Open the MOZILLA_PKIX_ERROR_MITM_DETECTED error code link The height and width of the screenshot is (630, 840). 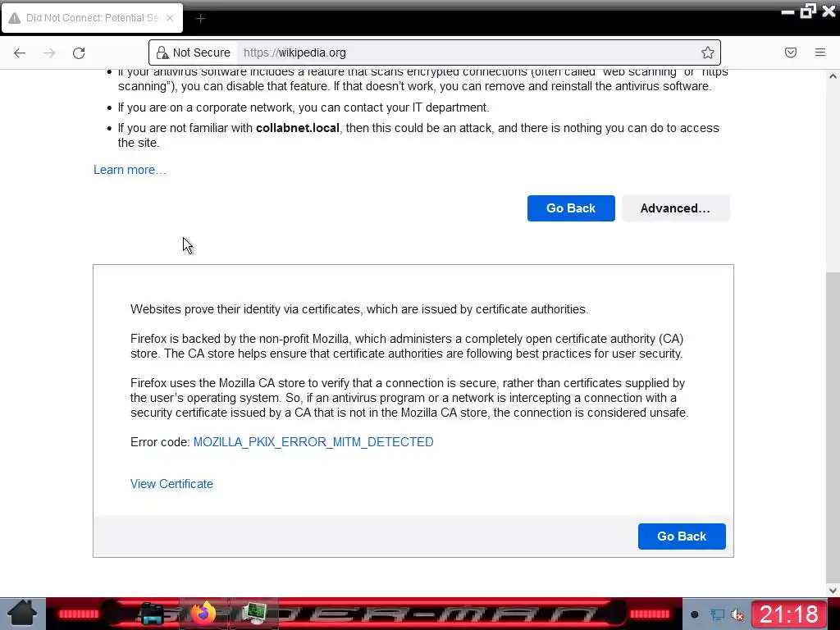click(313, 442)
